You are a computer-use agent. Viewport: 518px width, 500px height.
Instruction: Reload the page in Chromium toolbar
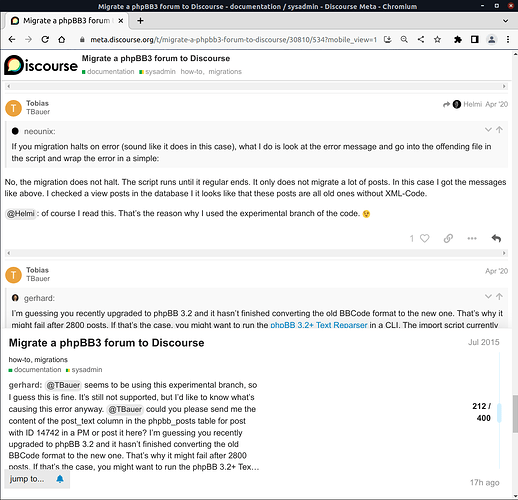[45, 40]
